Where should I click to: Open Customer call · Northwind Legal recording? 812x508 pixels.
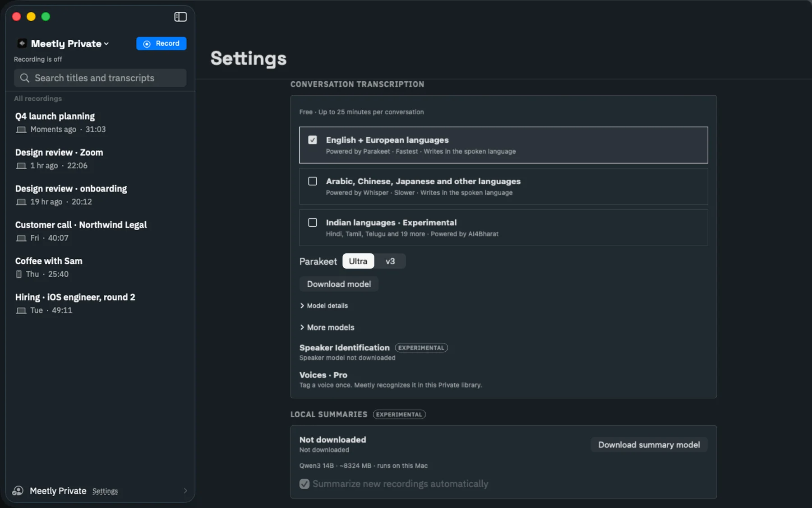point(100,231)
